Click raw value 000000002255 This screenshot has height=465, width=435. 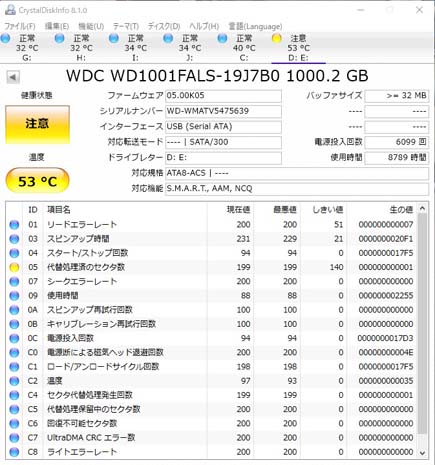(x=386, y=296)
